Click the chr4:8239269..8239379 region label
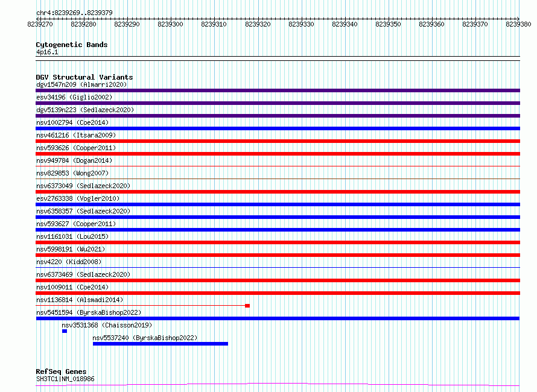 pyautogui.click(x=74, y=13)
